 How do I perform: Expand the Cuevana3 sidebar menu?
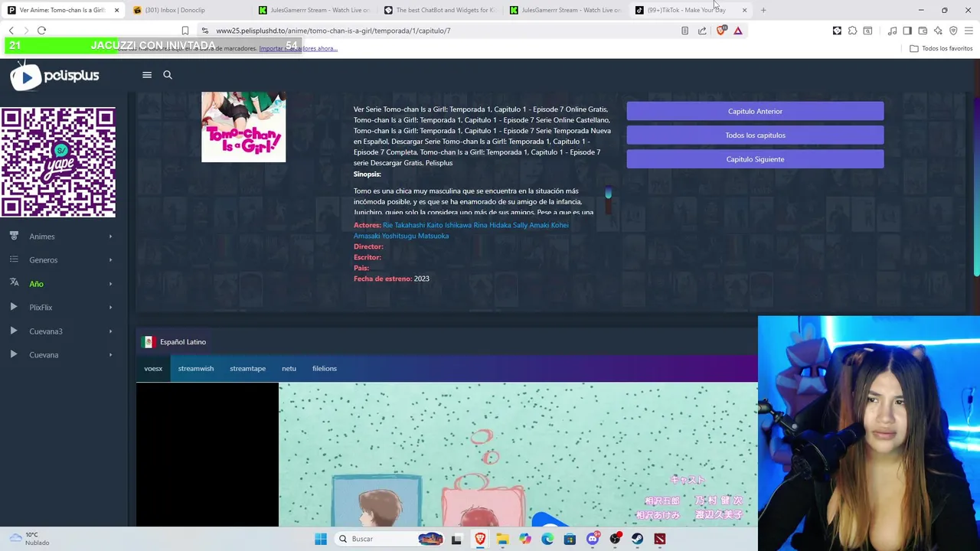pyautogui.click(x=63, y=331)
